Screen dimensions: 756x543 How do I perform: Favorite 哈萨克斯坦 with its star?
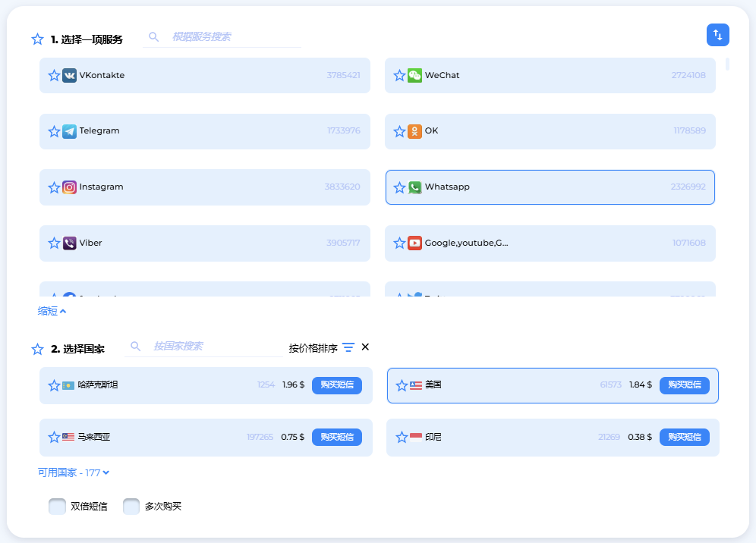[54, 385]
